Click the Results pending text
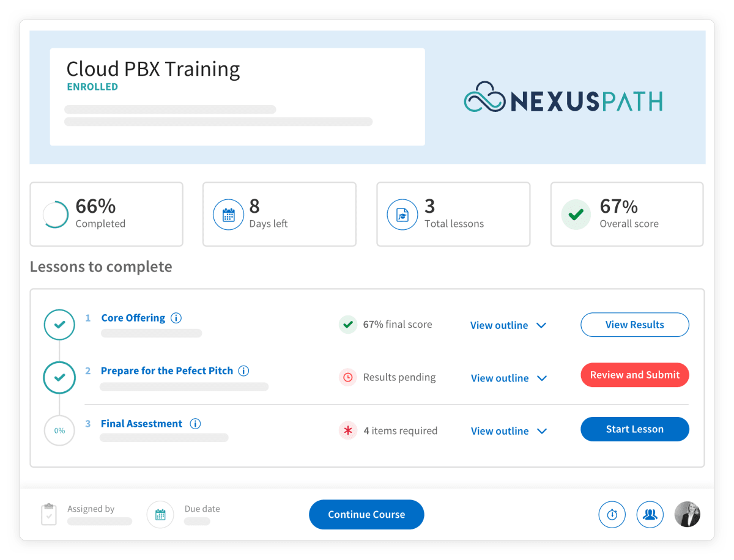 (399, 377)
